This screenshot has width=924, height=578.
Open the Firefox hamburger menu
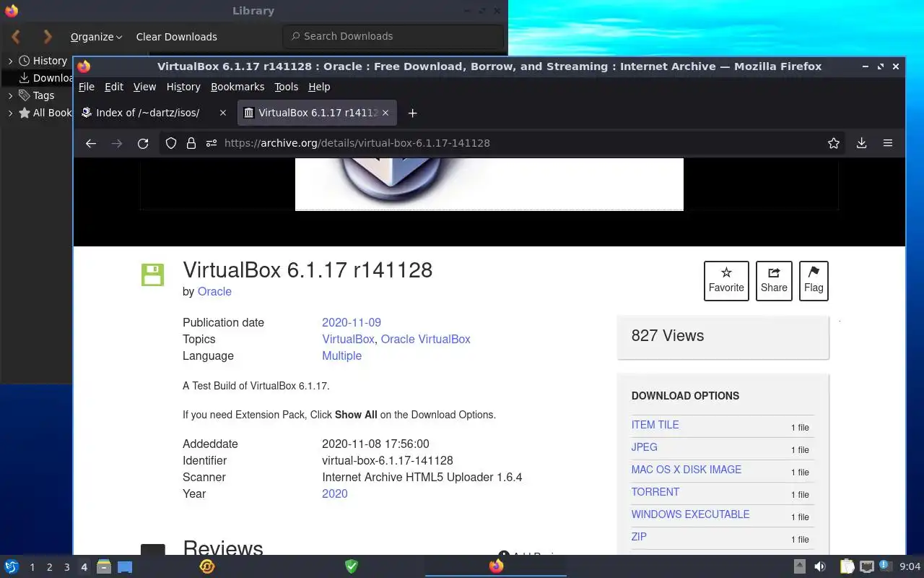888,143
